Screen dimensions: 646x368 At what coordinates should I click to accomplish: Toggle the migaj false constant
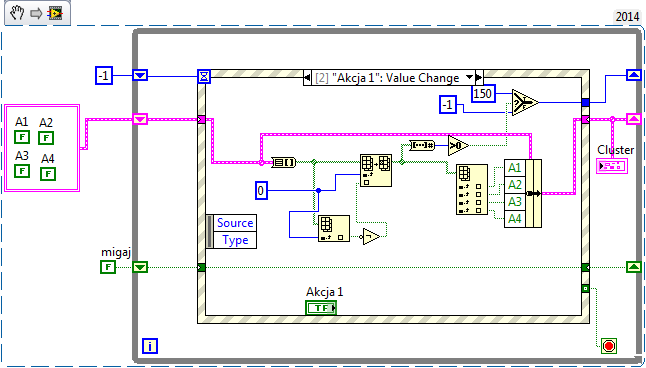coord(108,267)
